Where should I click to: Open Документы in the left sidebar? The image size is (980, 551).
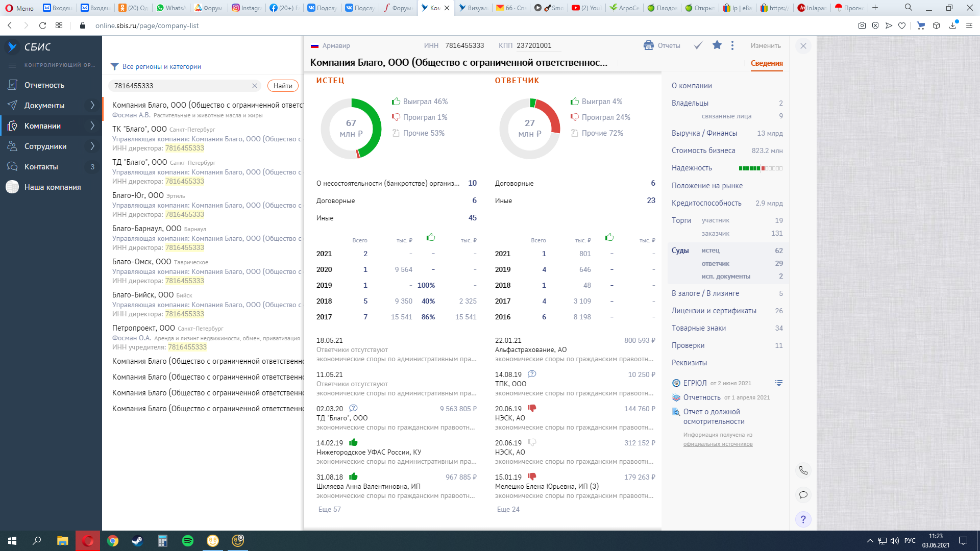tap(44, 106)
